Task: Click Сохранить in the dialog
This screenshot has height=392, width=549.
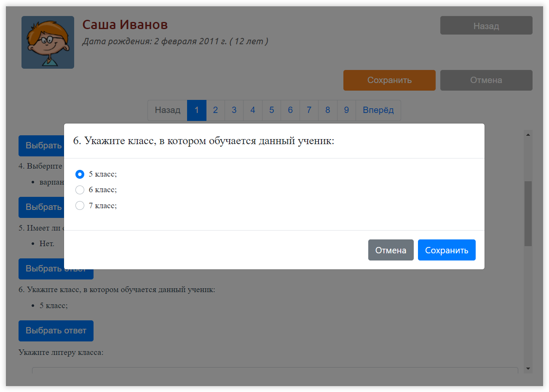Action: click(x=446, y=250)
